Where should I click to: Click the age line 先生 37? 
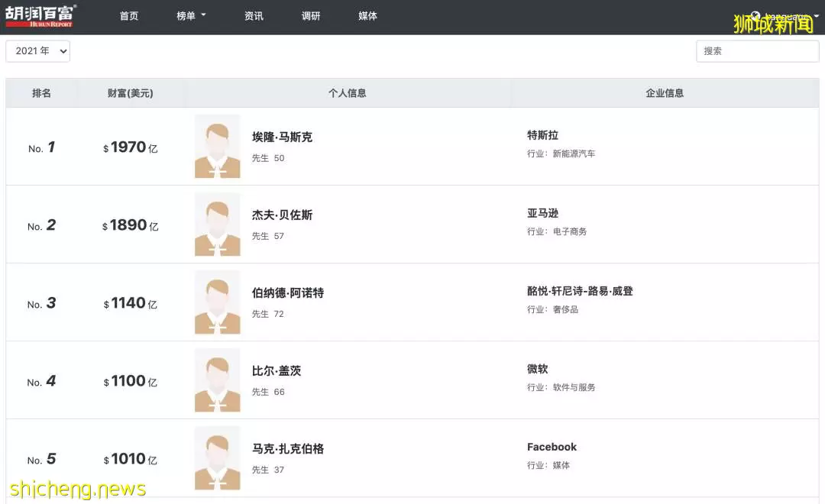point(268,470)
